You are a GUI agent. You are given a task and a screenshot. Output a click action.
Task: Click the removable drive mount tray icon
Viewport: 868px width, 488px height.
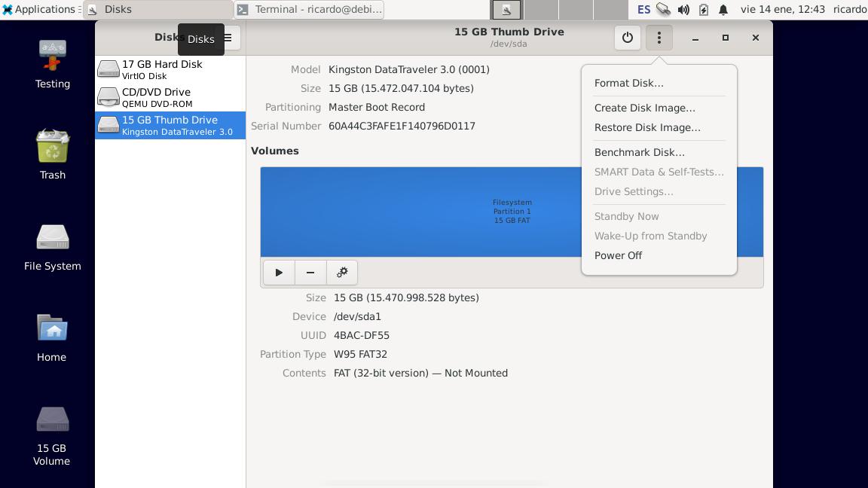click(663, 9)
